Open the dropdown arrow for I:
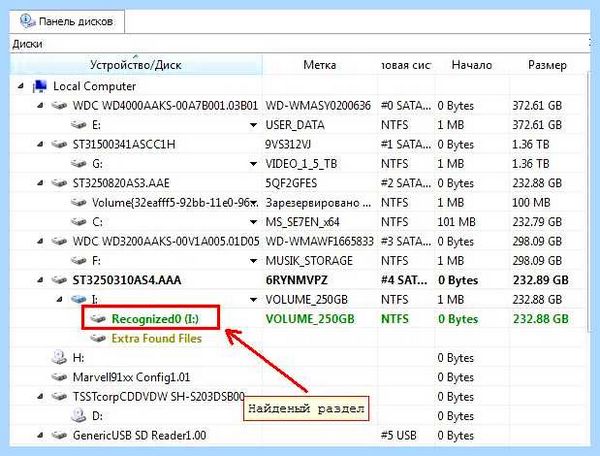The height and width of the screenshot is (456, 600). tap(253, 300)
